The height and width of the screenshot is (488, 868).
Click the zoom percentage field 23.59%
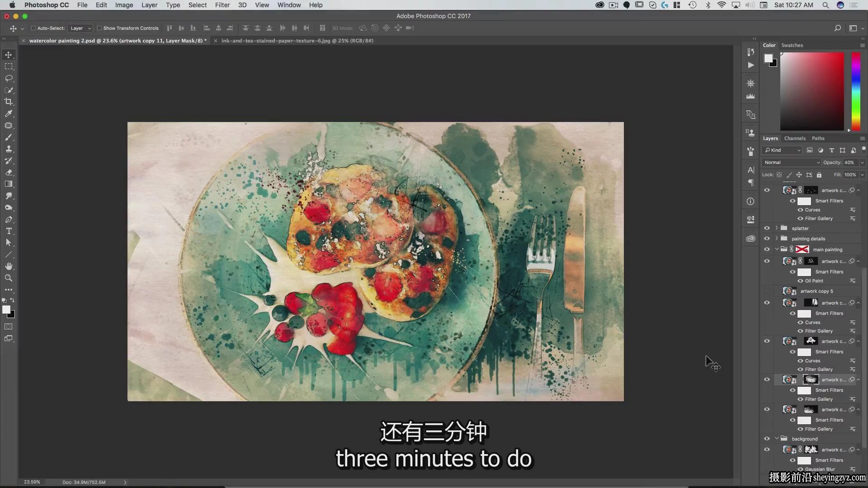32,482
